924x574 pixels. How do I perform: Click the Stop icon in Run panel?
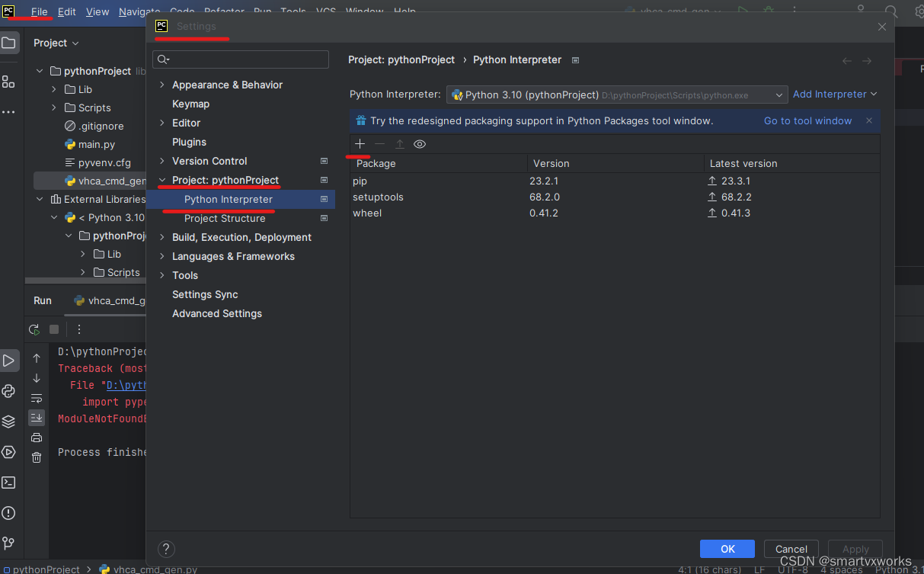click(54, 329)
